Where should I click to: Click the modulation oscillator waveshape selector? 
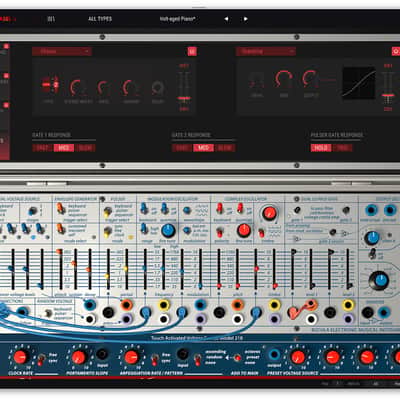pos(187,210)
